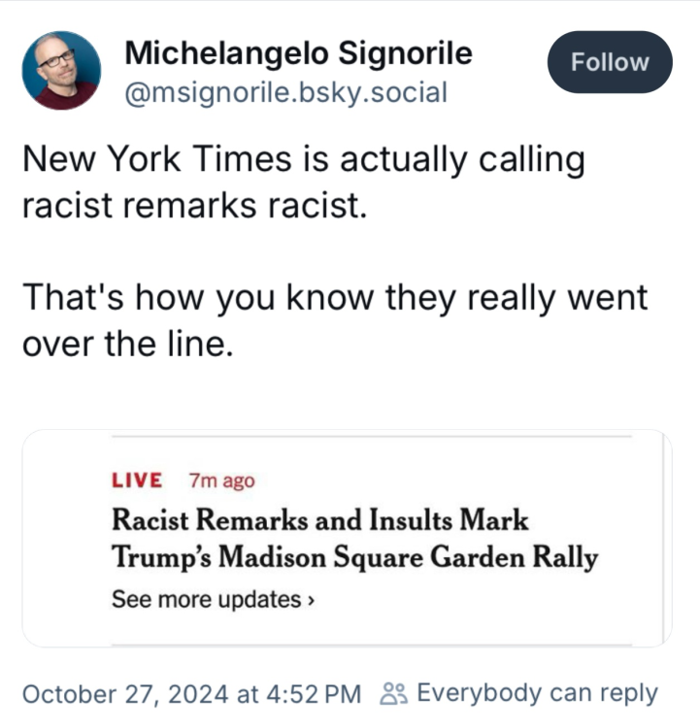This screenshot has height=728, width=700.
Task: Click the @msignorile.bsky.social handle
Action: click(x=286, y=93)
